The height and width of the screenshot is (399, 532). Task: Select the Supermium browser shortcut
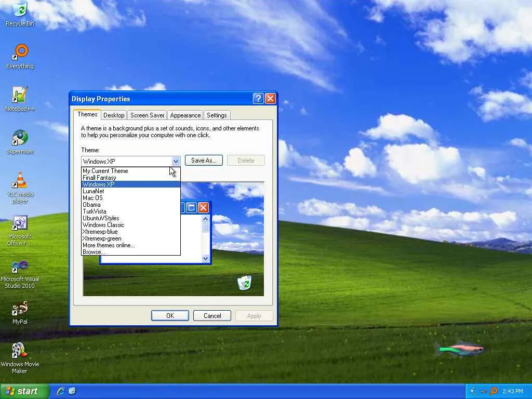point(20,142)
